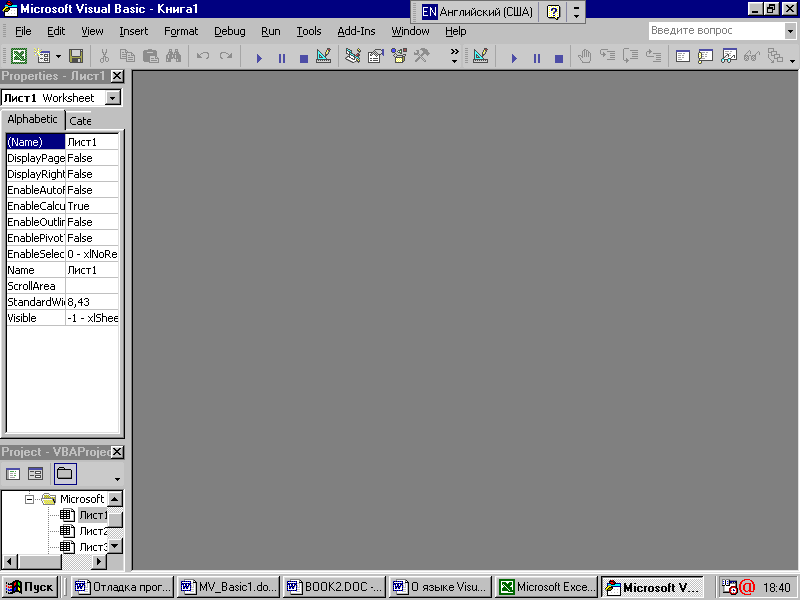Expand Standard toolbar options chevron
The height and width of the screenshot is (600, 800).
(x=454, y=56)
